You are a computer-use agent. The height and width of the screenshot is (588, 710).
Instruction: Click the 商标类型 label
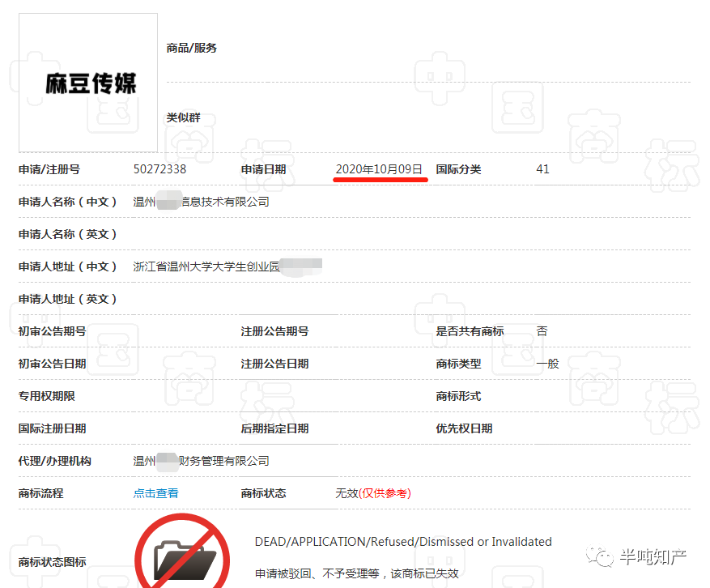click(458, 364)
